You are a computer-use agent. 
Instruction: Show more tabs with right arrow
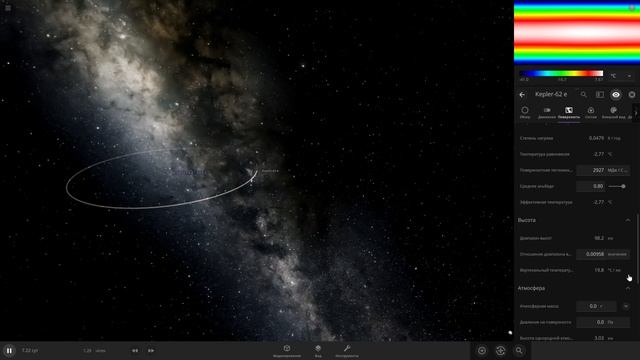[636, 112]
